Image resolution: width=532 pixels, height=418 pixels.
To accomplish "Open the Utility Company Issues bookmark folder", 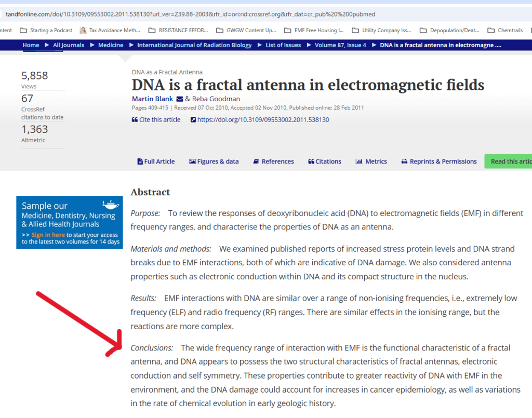I will coord(381,30).
